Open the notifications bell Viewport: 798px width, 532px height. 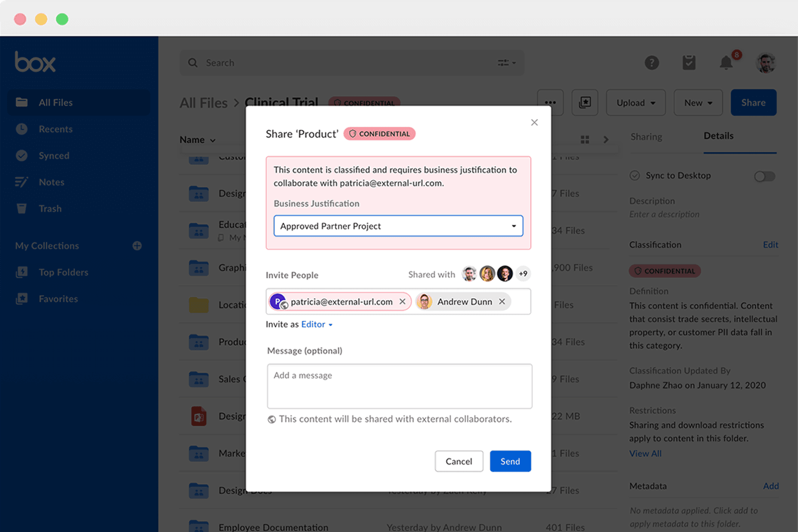click(726, 63)
